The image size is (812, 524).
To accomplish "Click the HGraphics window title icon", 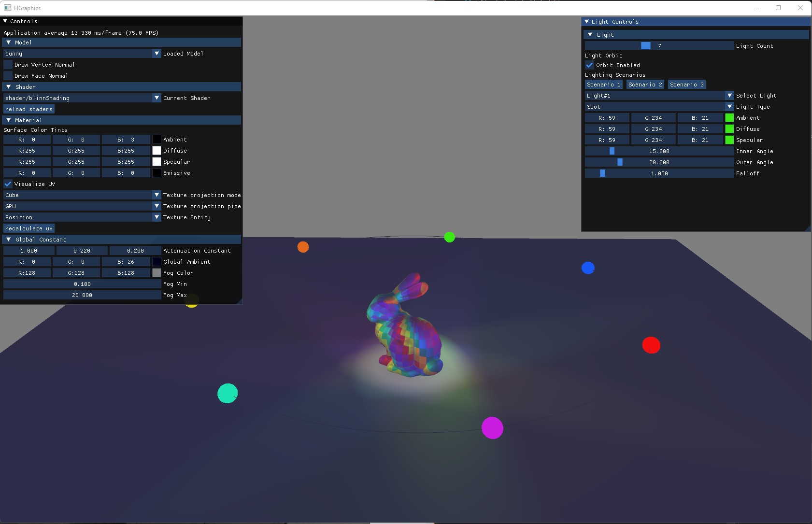I will [7, 8].
